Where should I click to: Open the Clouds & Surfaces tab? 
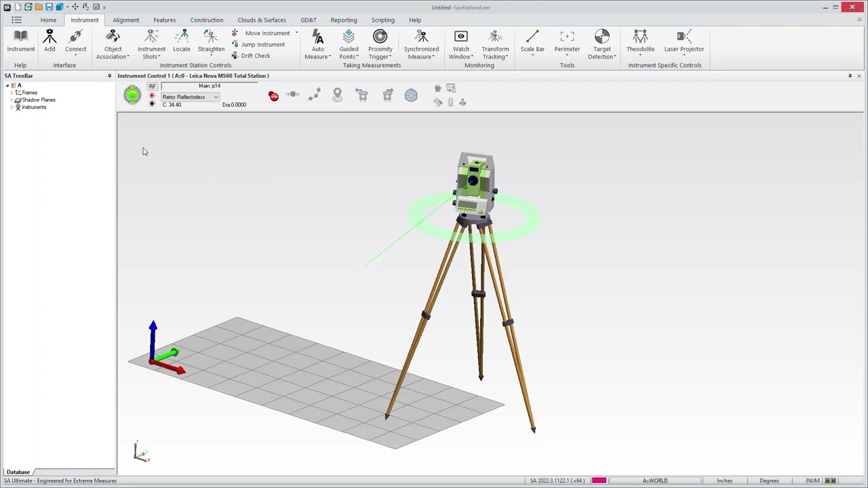pos(262,20)
